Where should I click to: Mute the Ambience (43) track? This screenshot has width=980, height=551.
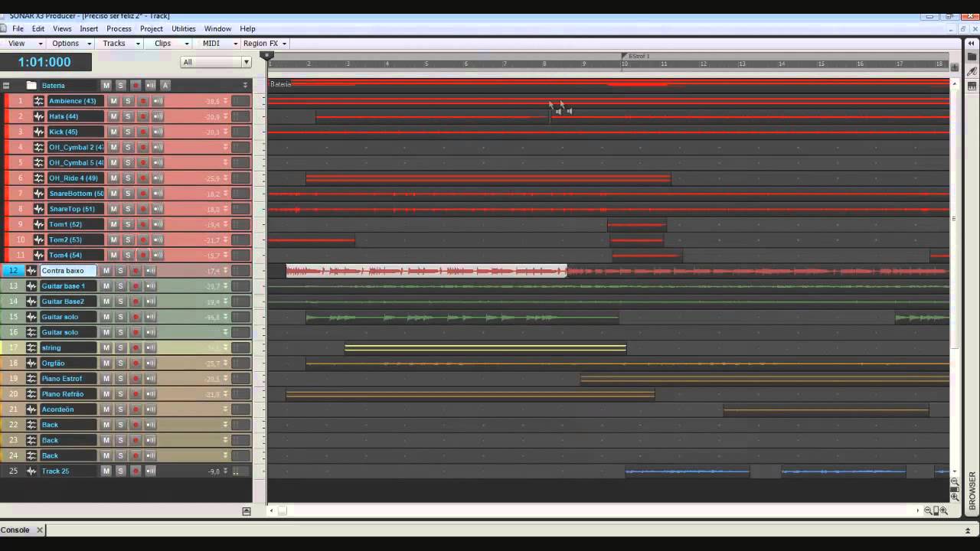point(113,101)
